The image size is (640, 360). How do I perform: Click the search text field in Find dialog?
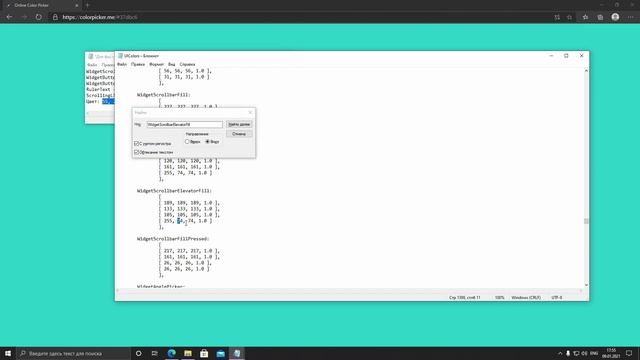pos(184,124)
